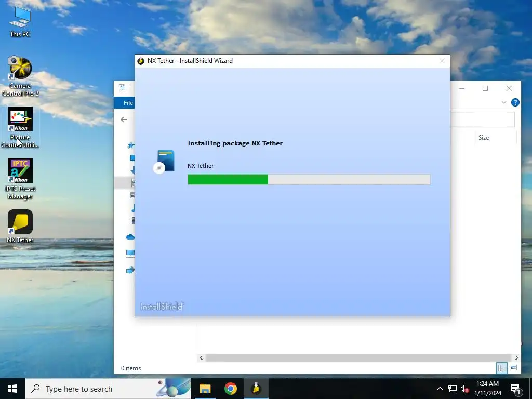Launch Camera Control Pro 2 shortcut

20,76
